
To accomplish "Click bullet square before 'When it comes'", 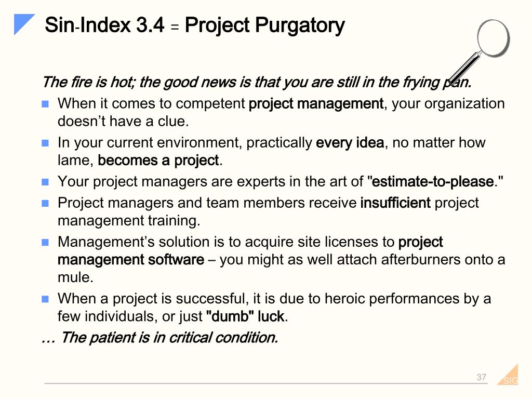I will pyautogui.click(x=45, y=104).
